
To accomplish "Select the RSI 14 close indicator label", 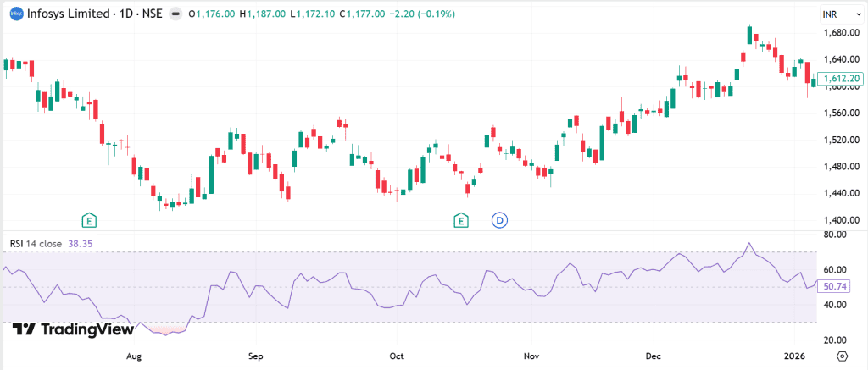I will click(36, 243).
